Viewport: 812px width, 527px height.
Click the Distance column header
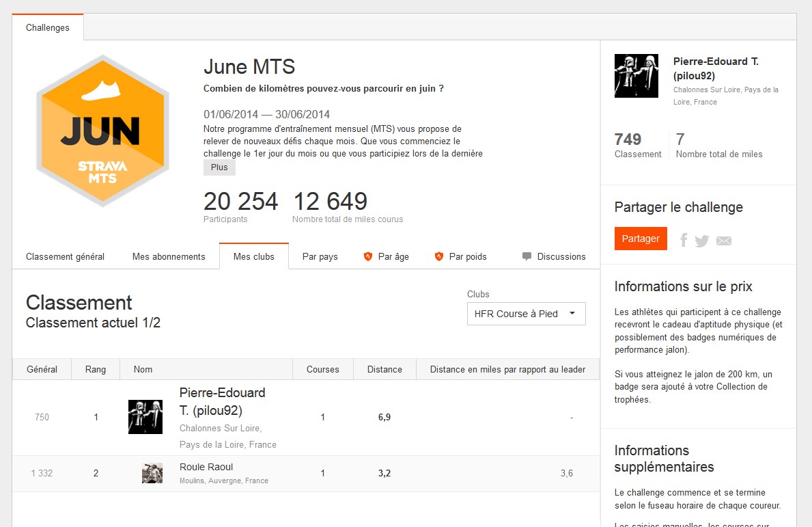coord(384,370)
